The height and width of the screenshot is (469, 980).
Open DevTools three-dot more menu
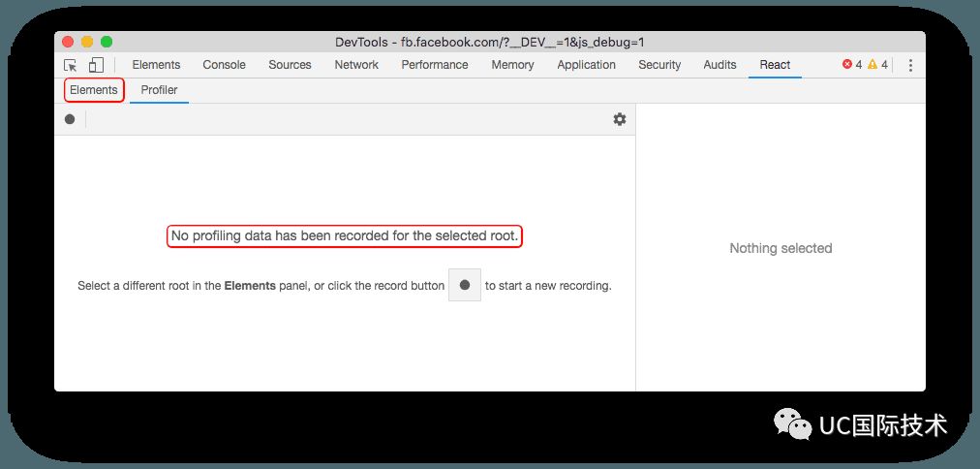tap(910, 65)
